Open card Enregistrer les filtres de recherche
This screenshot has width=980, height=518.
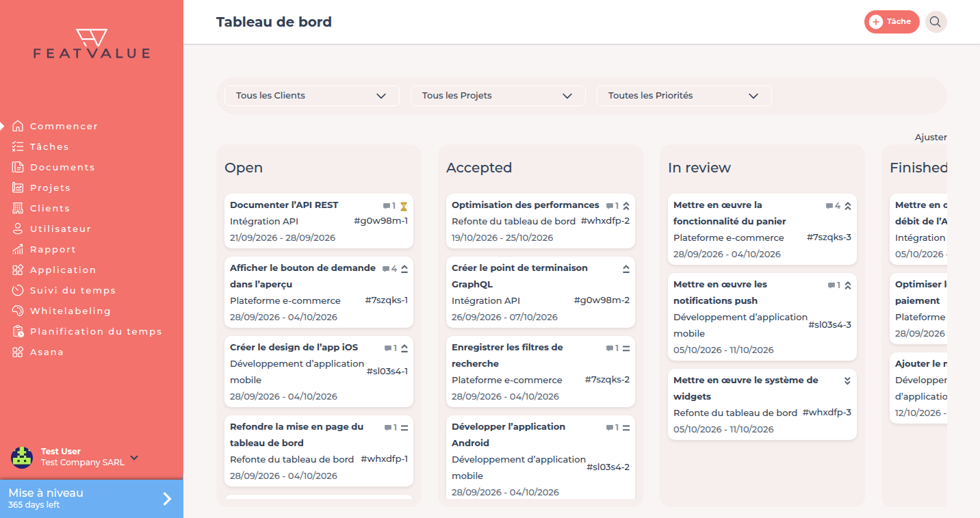541,372
